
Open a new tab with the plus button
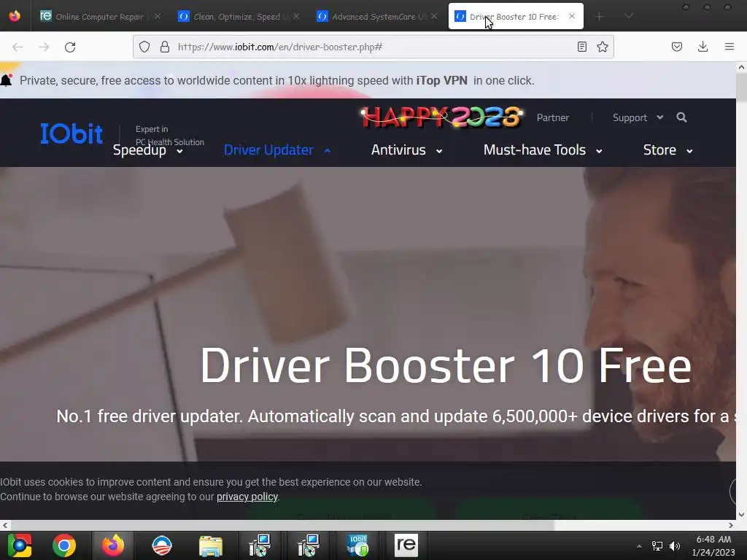[600, 17]
